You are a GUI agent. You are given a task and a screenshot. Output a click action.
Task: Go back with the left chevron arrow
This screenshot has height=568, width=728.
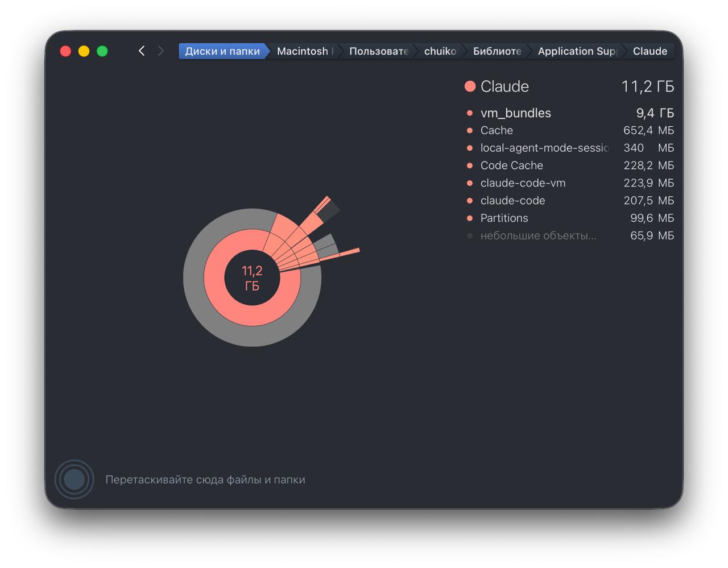[142, 51]
